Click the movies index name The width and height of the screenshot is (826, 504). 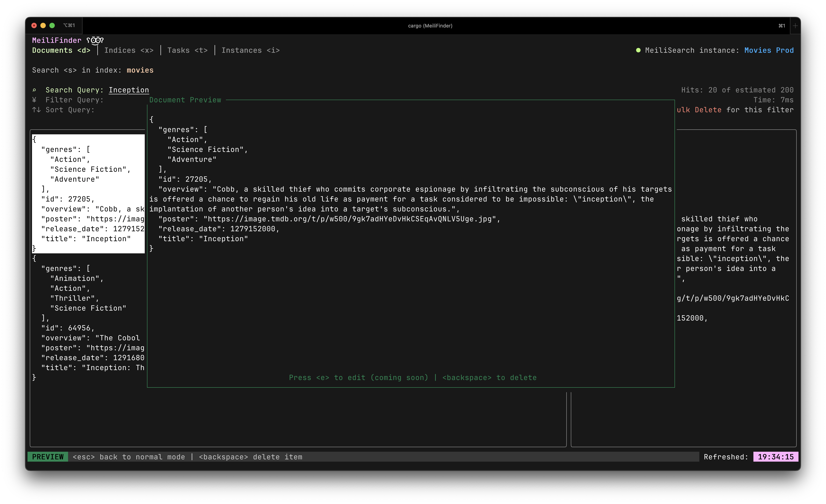pyautogui.click(x=140, y=70)
